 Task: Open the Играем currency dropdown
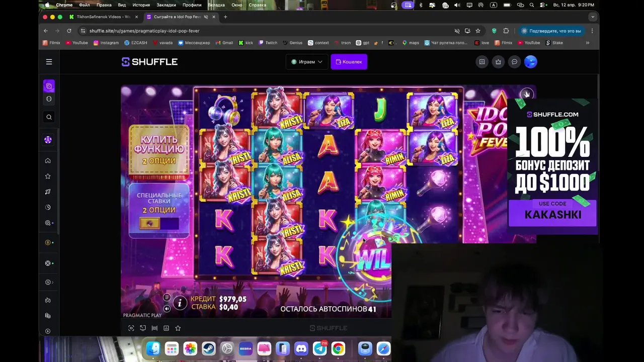(307, 62)
